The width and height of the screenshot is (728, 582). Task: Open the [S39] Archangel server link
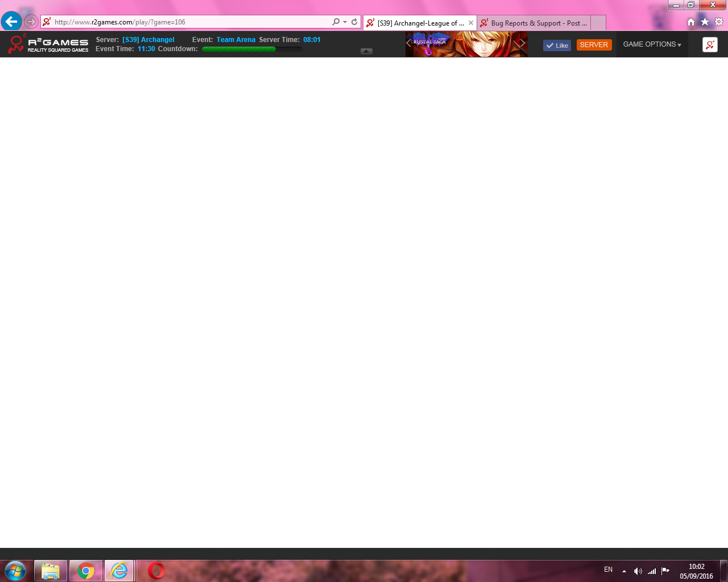[148, 40]
